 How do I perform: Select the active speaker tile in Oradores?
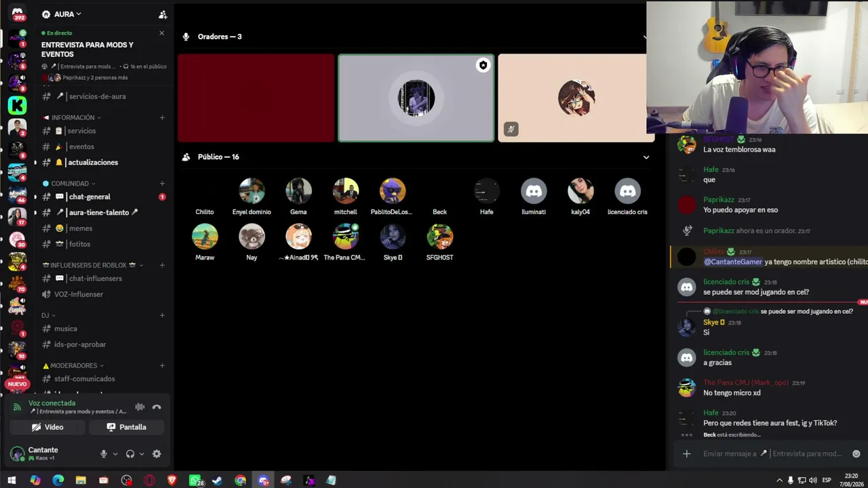coord(416,98)
